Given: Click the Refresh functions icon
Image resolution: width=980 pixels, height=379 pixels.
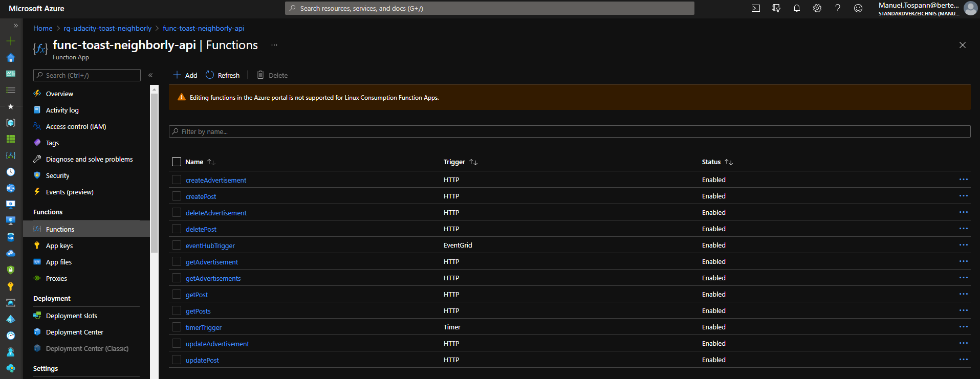Looking at the screenshot, I should [210, 75].
